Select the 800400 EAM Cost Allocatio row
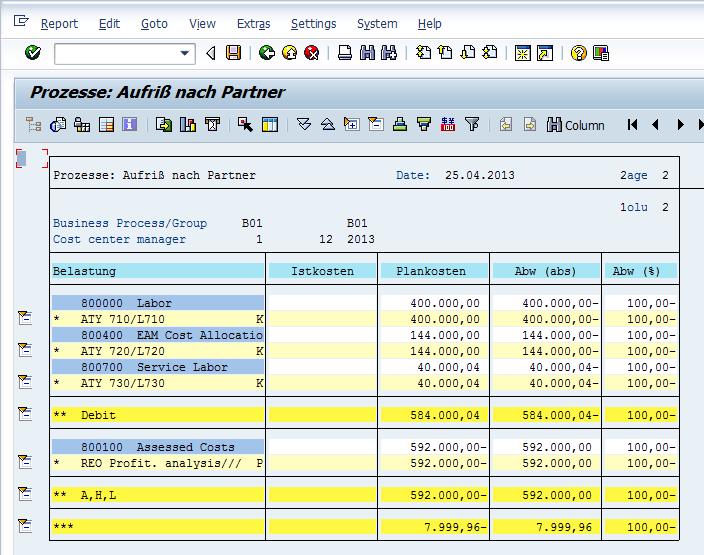The image size is (704, 555). click(158, 335)
